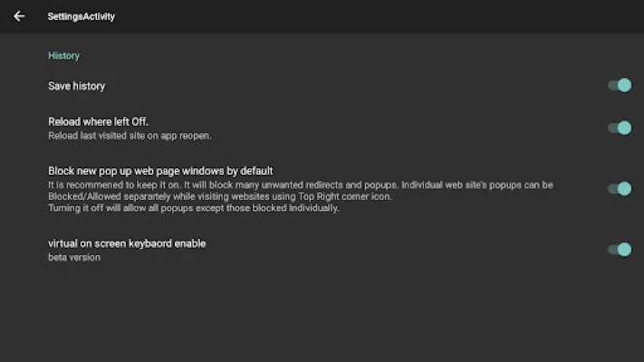Click 'virtual on screen keyboard enable' label
Viewport: 644px width, 362px height.
pyautogui.click(x=127, y=243)
